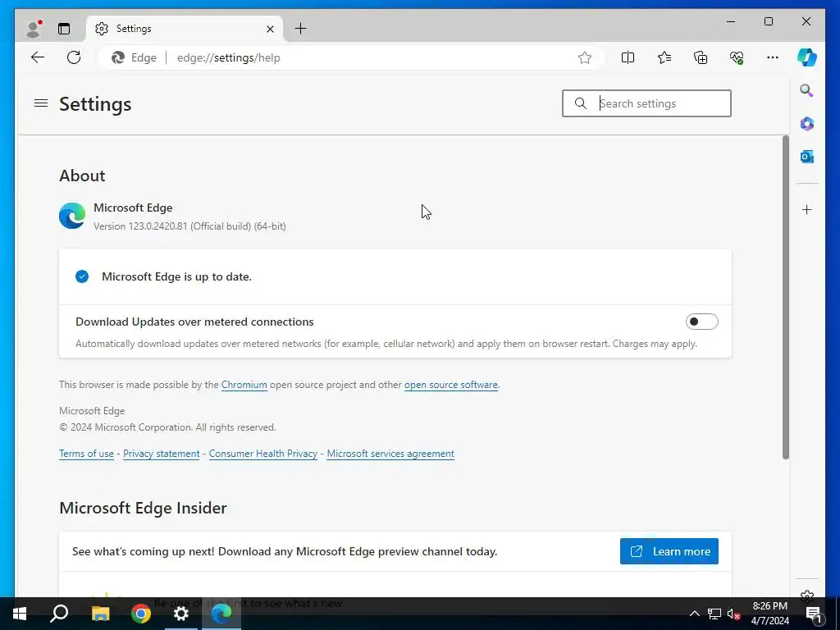The image size is (840, 630).
Task: Open the taskbar clock and date
Action: (769, 614)
